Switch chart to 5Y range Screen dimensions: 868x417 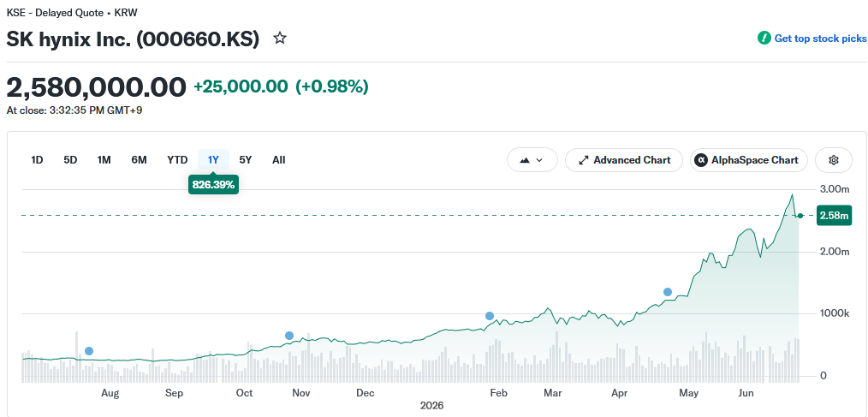245,160
